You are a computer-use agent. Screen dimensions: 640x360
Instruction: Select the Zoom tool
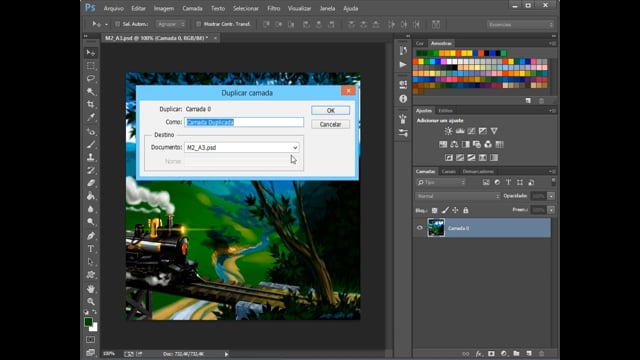(x=91, y=302)
